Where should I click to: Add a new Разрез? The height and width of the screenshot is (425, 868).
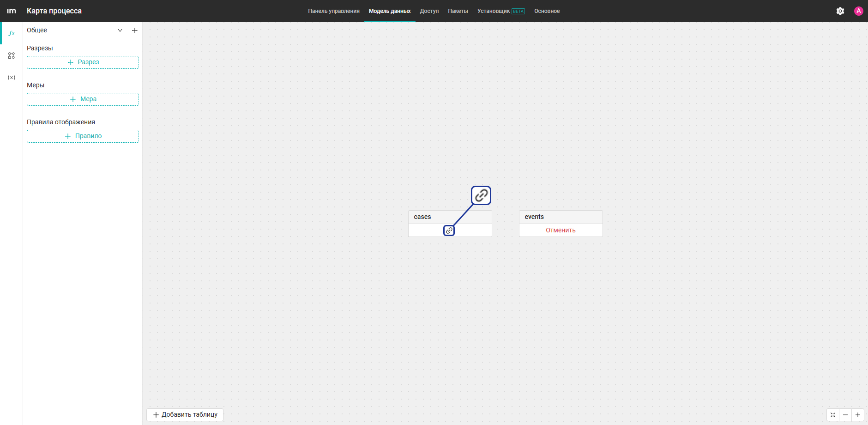coord(83,62)
